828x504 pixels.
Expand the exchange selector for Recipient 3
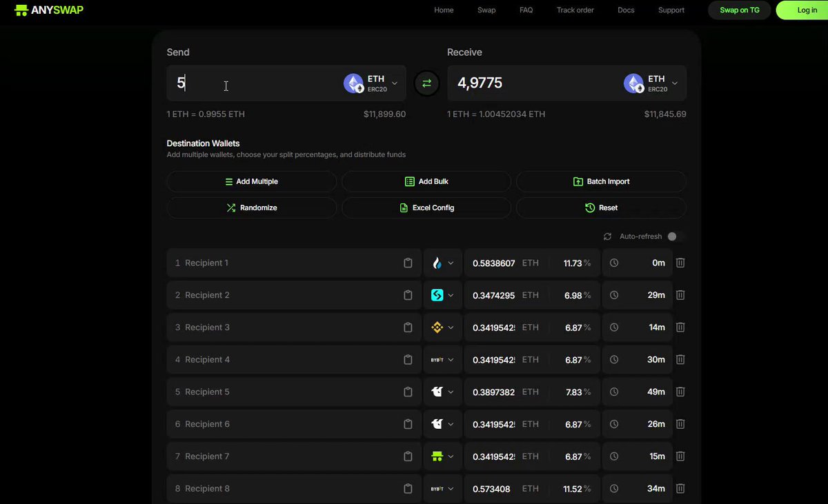(x=442, y=327)
